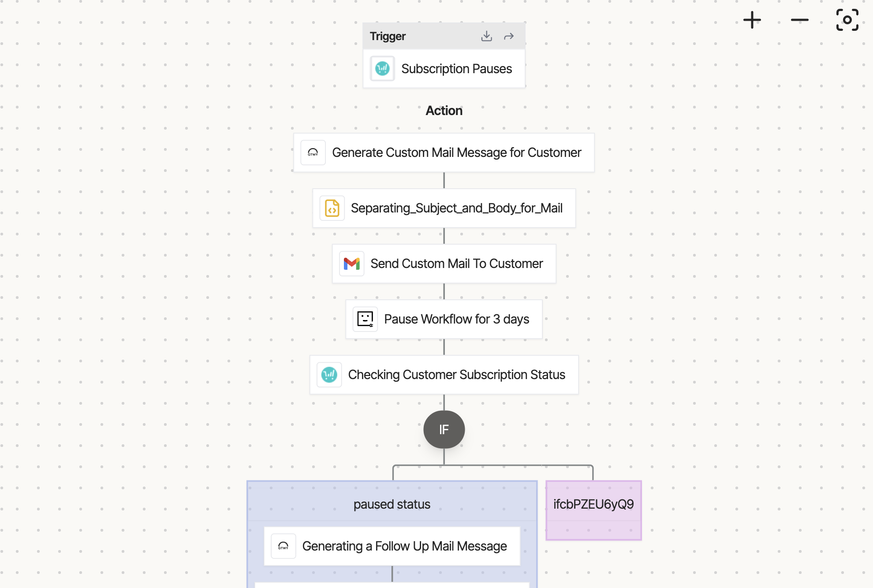Click the teal cart icon beside Subscription Pauses

(382, 69)
